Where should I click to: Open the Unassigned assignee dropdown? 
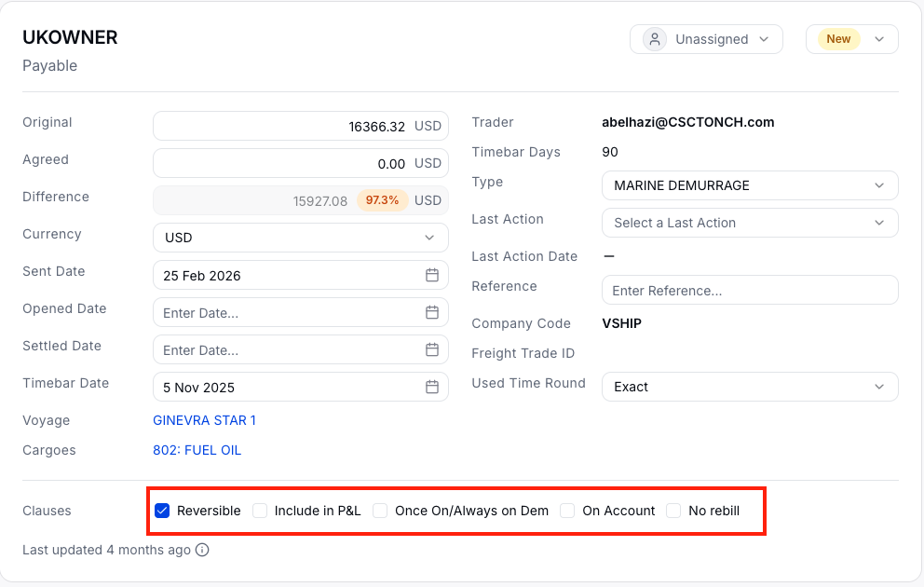[707, 39]
